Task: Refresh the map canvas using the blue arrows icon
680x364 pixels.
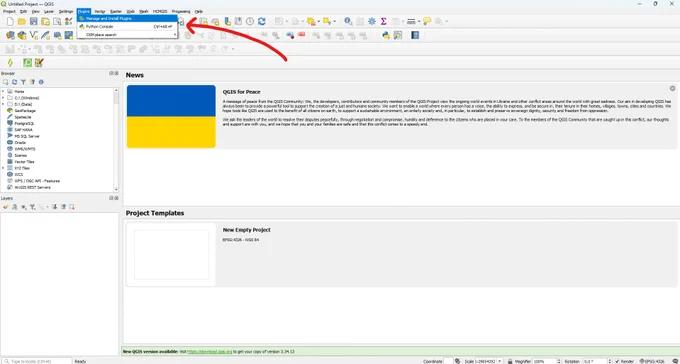Action: tap(262, 21)
